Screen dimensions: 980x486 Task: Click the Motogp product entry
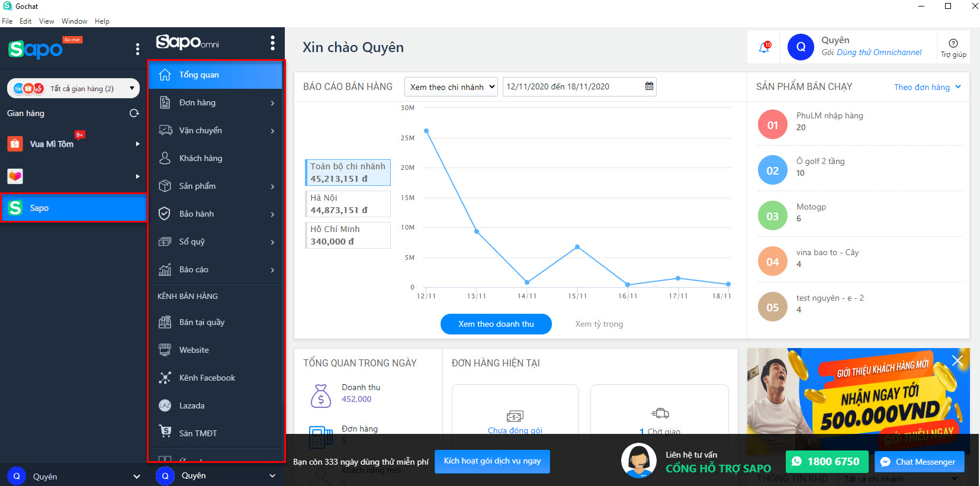[x=811, y=207]
